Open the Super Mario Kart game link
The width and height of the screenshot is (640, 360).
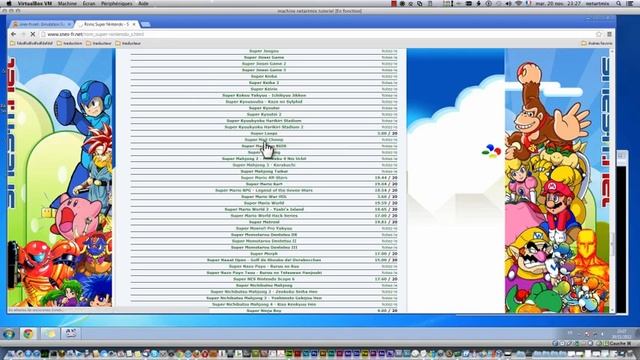pyautogui.click(x=264, y=184)
